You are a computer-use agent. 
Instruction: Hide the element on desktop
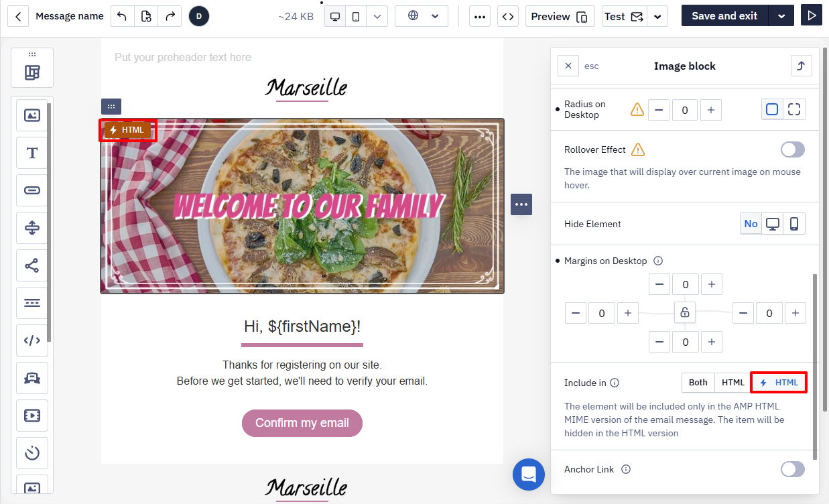click(x=773, y=224)
